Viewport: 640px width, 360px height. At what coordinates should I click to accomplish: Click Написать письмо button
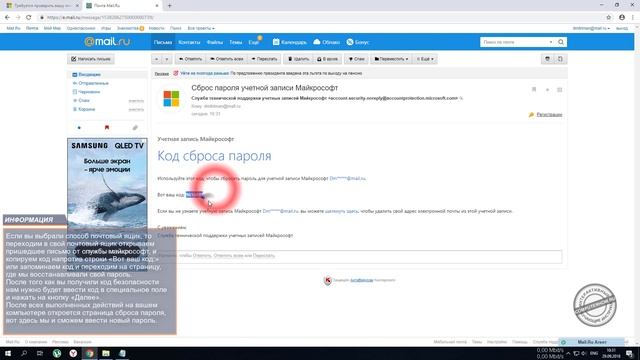[91, 59]
